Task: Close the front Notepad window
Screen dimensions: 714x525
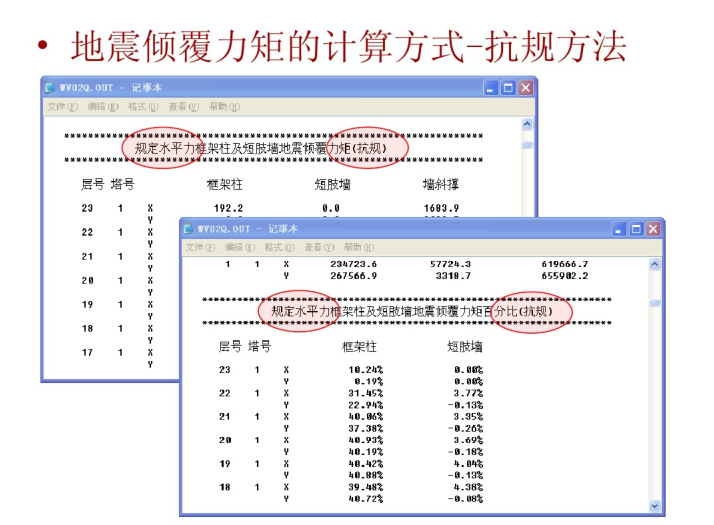Action: click(653, 229)
